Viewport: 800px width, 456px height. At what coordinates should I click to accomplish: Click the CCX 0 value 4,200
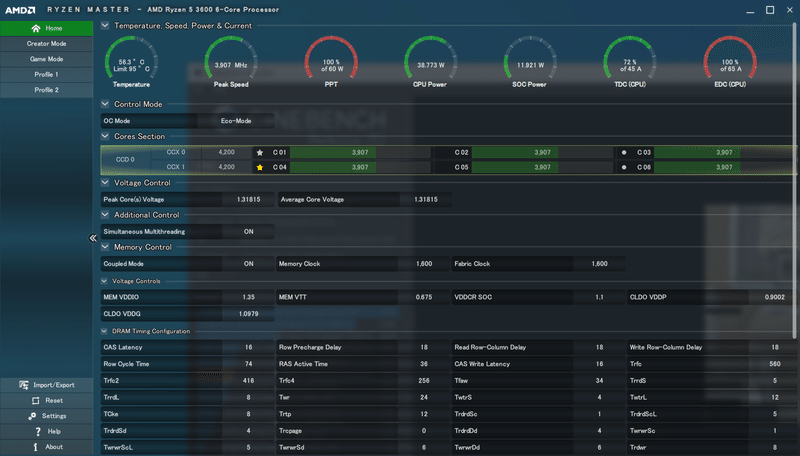click(x=227, y=153)
